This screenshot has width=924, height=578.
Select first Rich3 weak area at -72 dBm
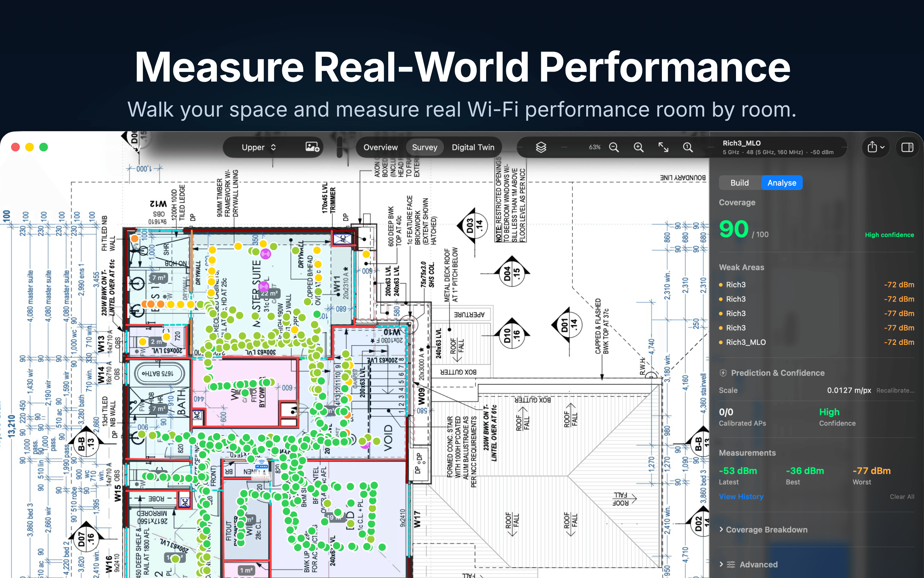tap(816, 285)
